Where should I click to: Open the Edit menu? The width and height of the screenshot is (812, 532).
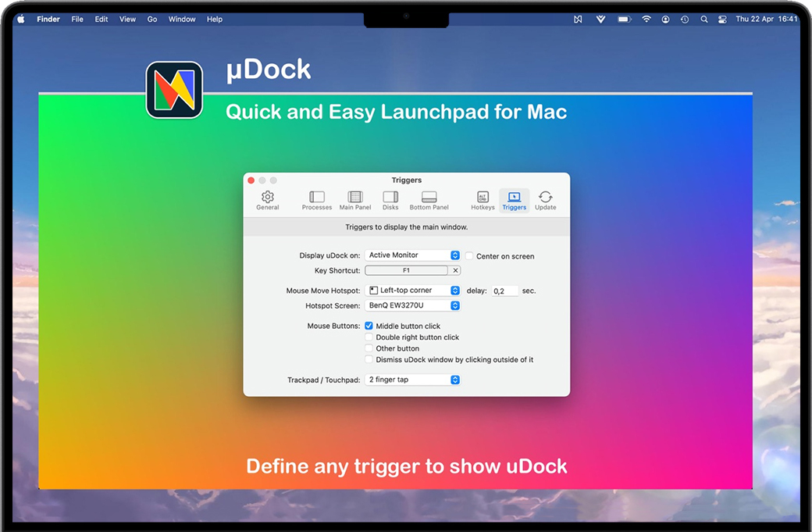pos(101,20)
